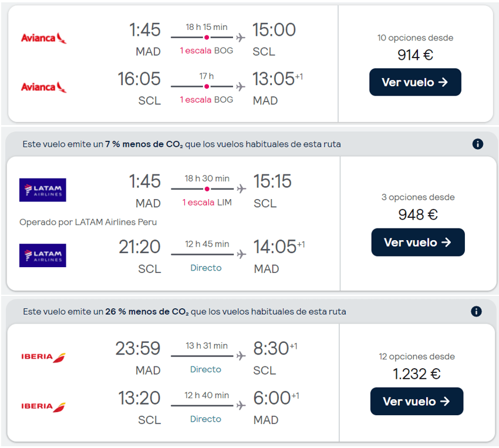Screen dimensions: 499x448
Task: Click the LATAM Airlines logo on the return flight
Action: pyautogui.click(x=42, y=255)
